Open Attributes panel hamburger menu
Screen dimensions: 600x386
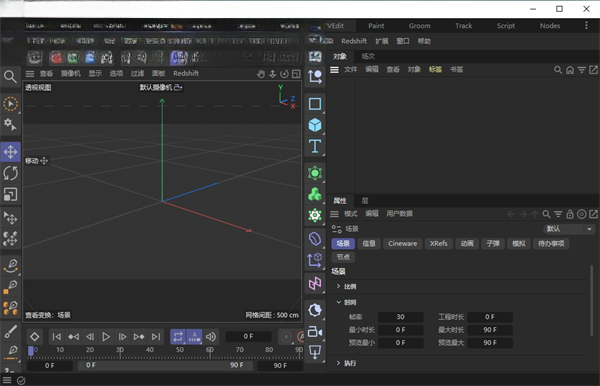tap(334, 214)
